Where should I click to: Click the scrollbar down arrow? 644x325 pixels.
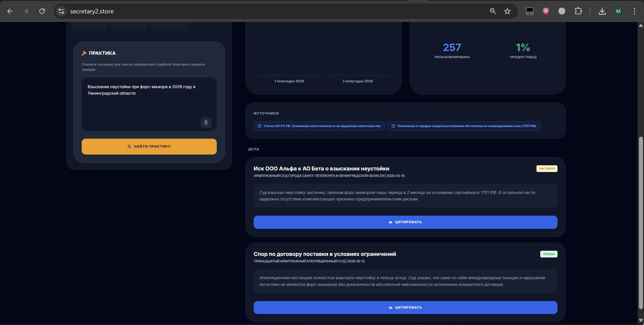641,320
